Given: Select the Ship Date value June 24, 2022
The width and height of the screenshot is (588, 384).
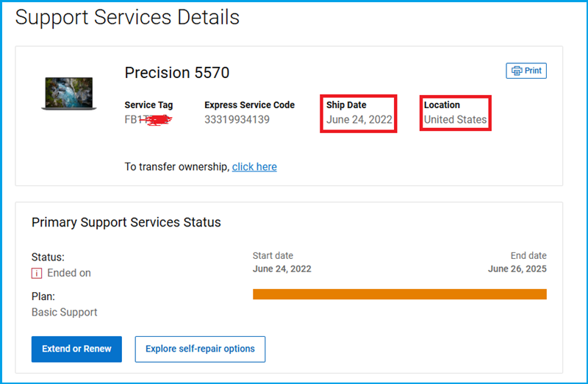Looking at the screenshot, I should tap(359, 120).
